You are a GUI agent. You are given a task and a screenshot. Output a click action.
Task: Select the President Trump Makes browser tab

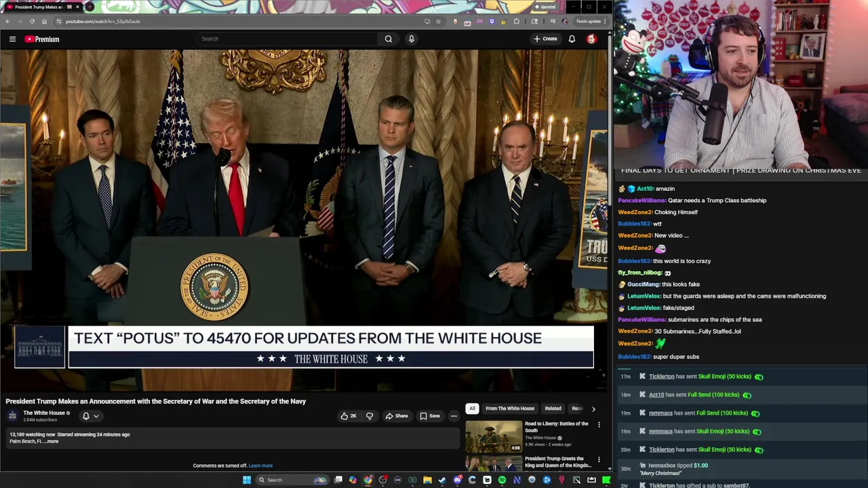[x=42, y=7]
